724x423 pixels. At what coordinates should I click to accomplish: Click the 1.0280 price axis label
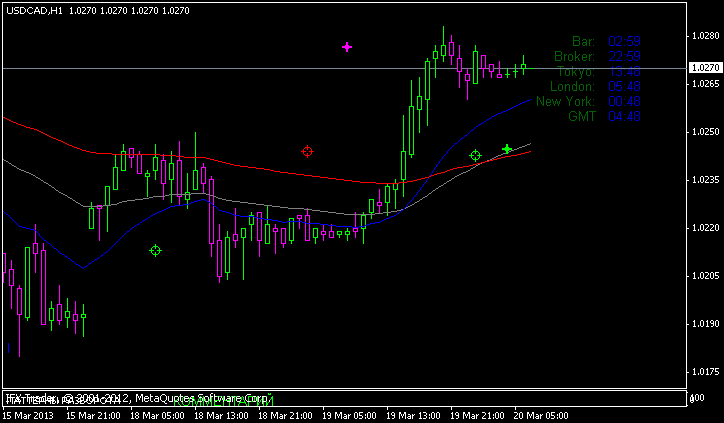tap(705, 36)
